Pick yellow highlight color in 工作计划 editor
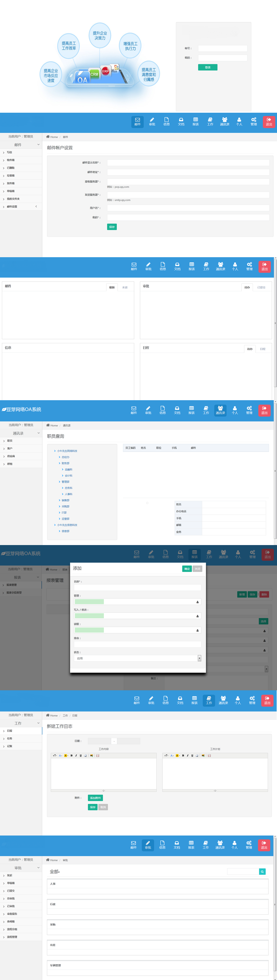277x980 pixels. point(177,756)
